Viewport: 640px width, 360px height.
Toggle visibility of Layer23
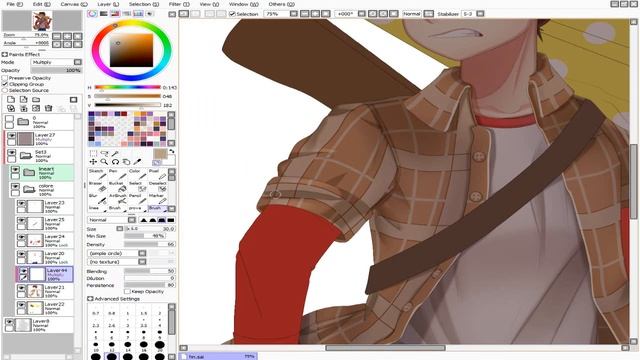pos(22,203)
